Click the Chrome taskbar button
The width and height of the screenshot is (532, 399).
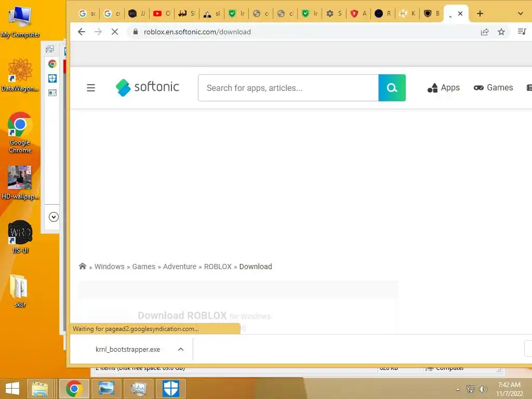pyautogui.click(x=74, y=389)
